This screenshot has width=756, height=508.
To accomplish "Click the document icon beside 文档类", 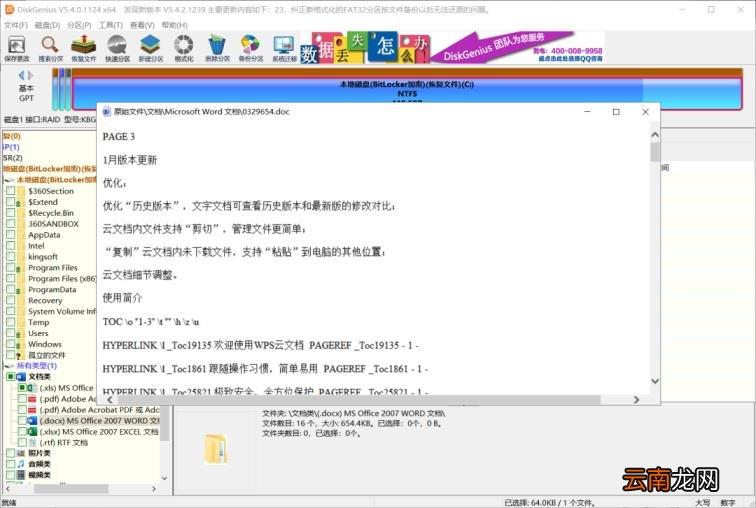I will coord(21,376).
